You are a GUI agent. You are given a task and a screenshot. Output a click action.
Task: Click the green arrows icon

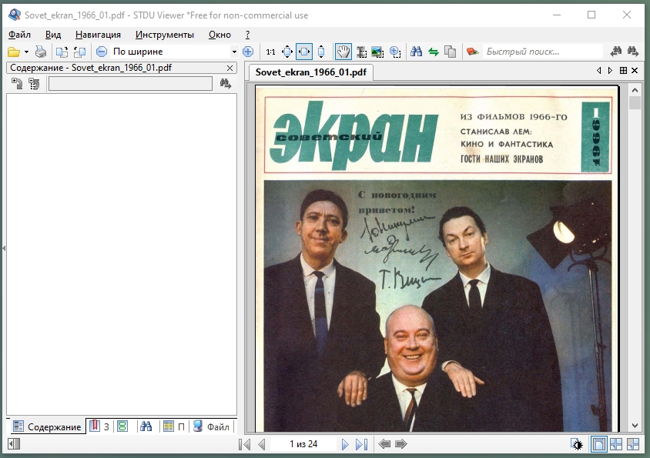coord(434,52)
